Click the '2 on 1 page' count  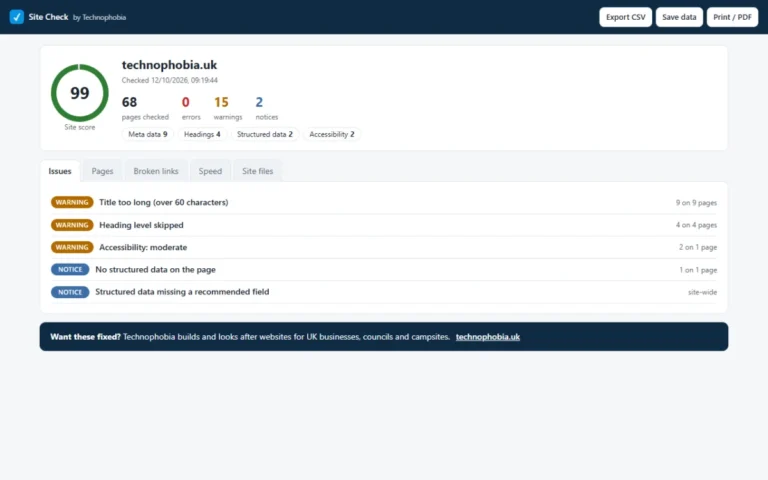(x=697, y=247)
